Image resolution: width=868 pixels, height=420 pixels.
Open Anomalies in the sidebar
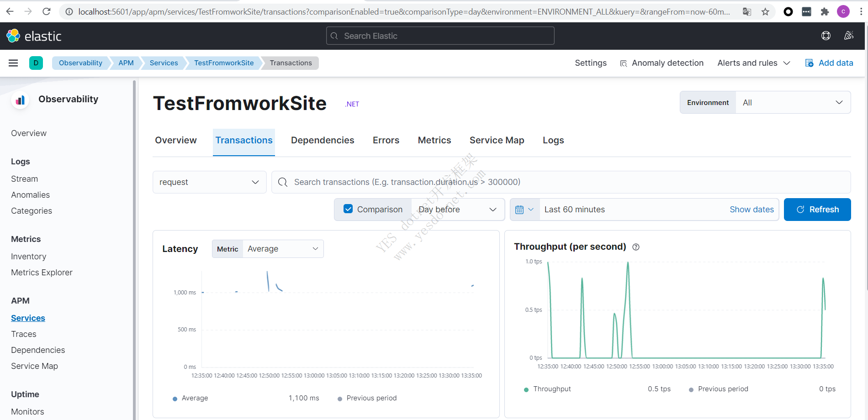[x=31, y=195]
